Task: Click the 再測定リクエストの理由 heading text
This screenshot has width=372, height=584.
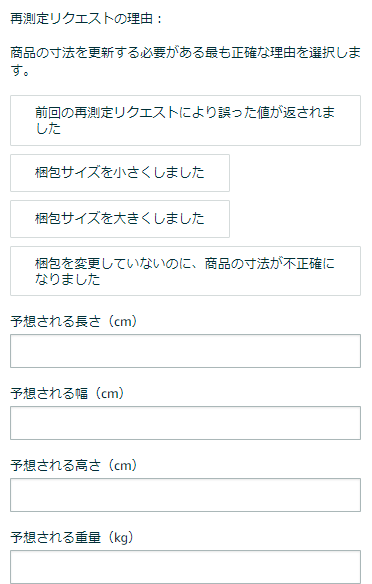Action: [x=86, y=18]
